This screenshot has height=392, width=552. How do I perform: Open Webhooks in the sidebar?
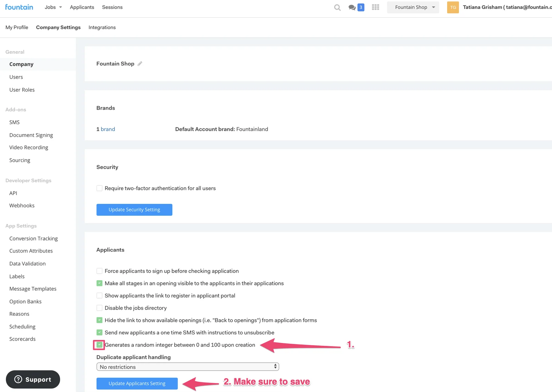pyautogui.click(x=22, y=205)
